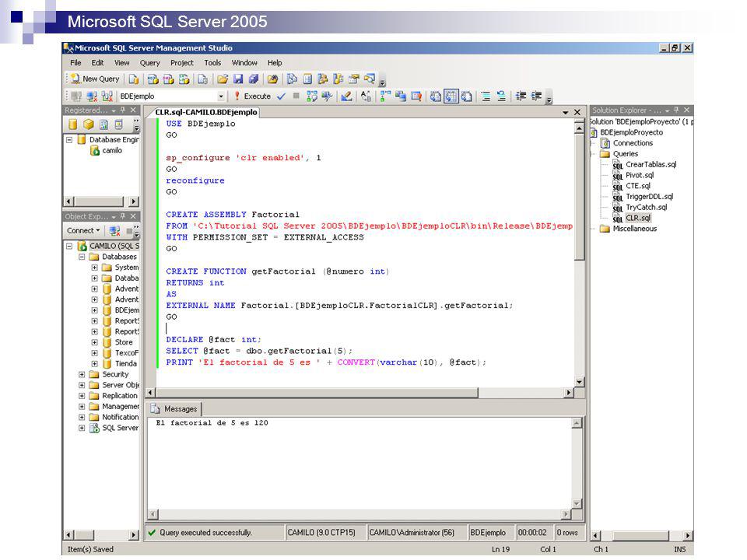This screenshot has width=747, height=560.
Task: Click Specify Values for Template Parameters icon
Action: [366, 96]
